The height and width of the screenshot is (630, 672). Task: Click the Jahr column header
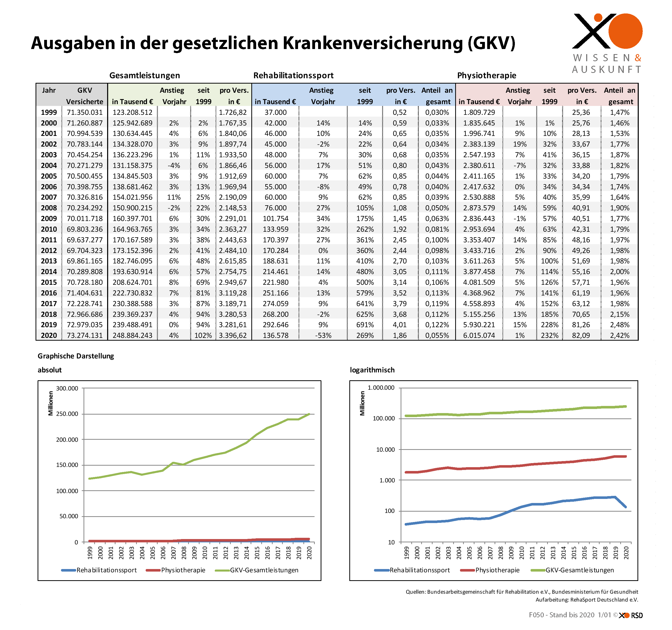click(49, 90)
